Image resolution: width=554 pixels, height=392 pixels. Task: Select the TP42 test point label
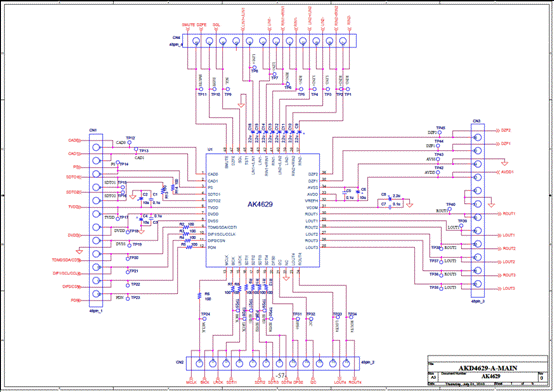coord(439,168)
